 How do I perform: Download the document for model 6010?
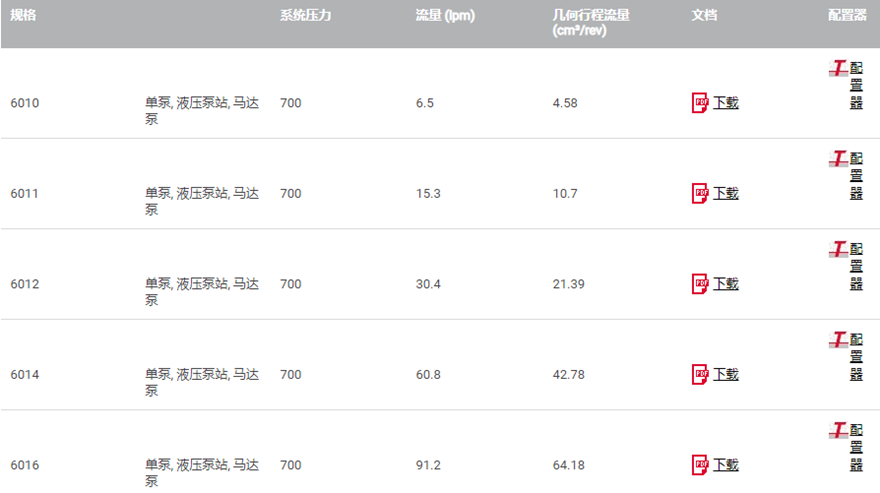(x=726, y=103)
